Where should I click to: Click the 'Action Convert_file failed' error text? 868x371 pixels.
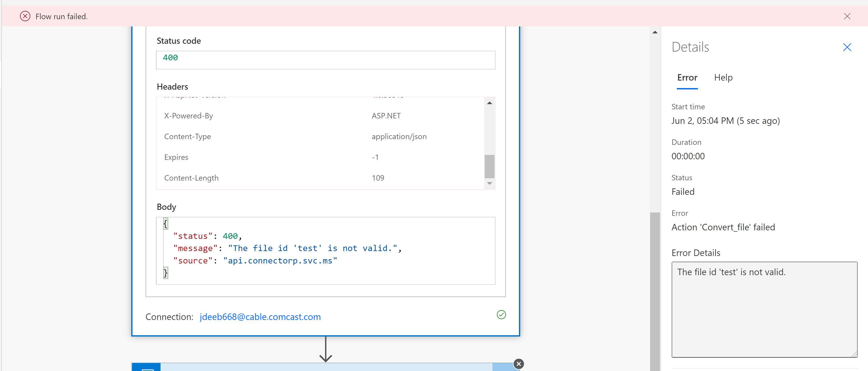[723, 227]
